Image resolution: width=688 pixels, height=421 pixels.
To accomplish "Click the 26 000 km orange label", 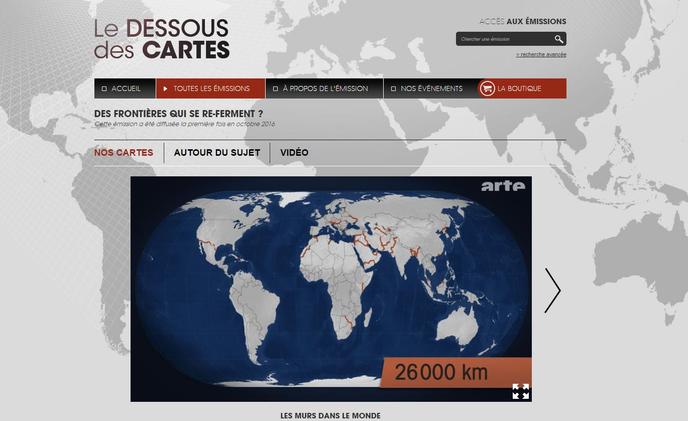I will (x=455, y=372).
